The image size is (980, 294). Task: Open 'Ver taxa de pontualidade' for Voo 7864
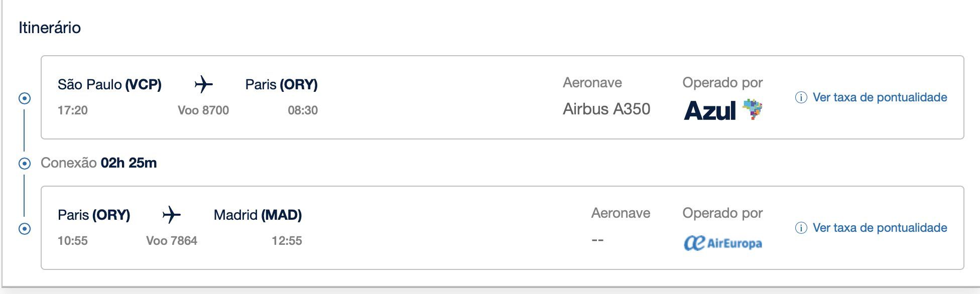(880, 228)
